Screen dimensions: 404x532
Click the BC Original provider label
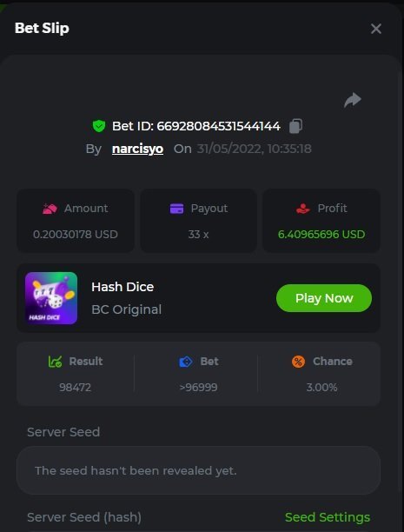point(127,309)
